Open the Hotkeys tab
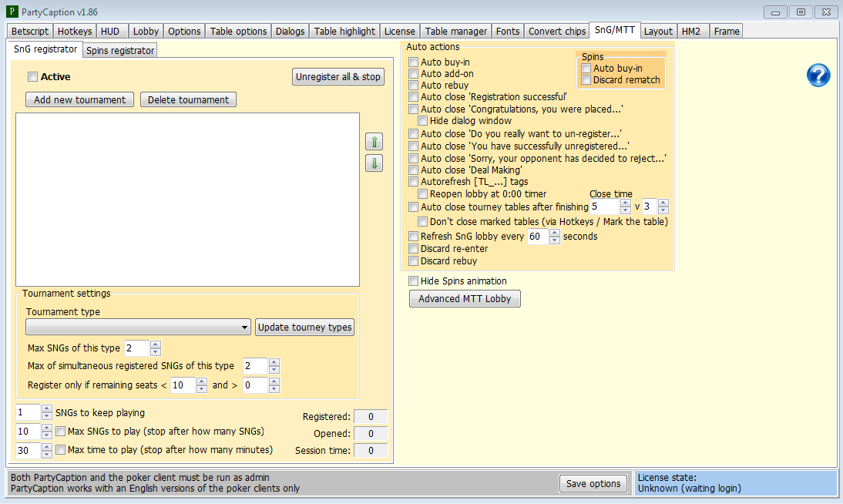Image resolution: width=843 pixels, height=504 pixels. (x=75, y=31)
